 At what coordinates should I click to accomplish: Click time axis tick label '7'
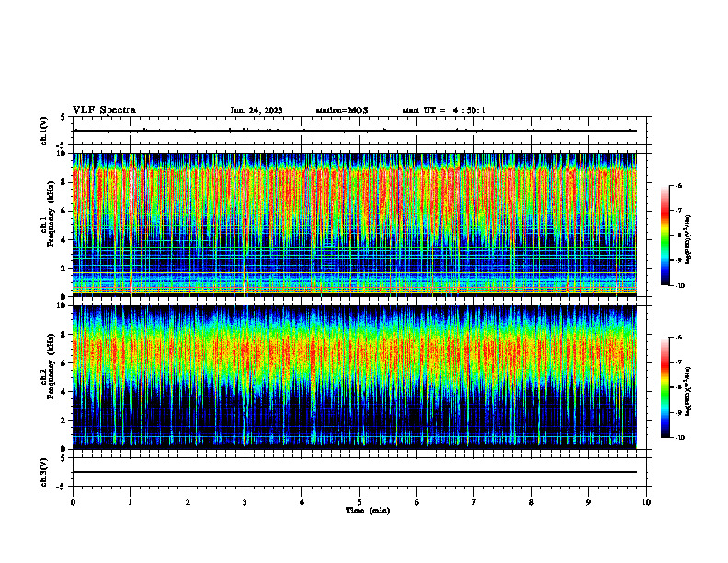[x=474, y=502]
